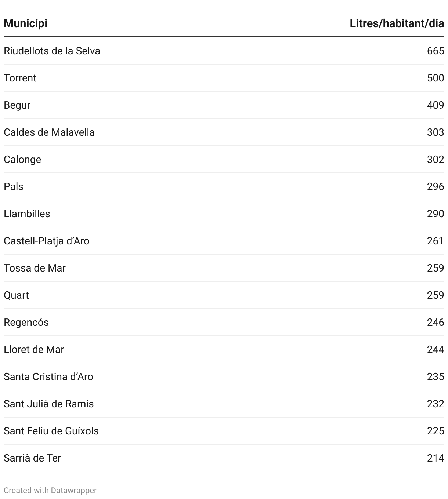The height and width of the screenshot is (499, 448).
Task: Sort by Litres/habitant/dia column header
Action: point(397,23)
